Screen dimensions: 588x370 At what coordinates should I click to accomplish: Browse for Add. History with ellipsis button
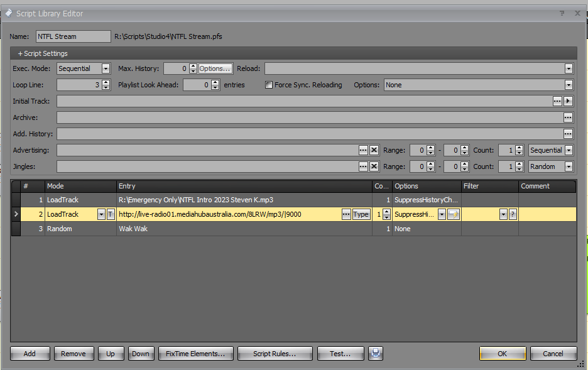pyautogui.click(x=568, y=134)
